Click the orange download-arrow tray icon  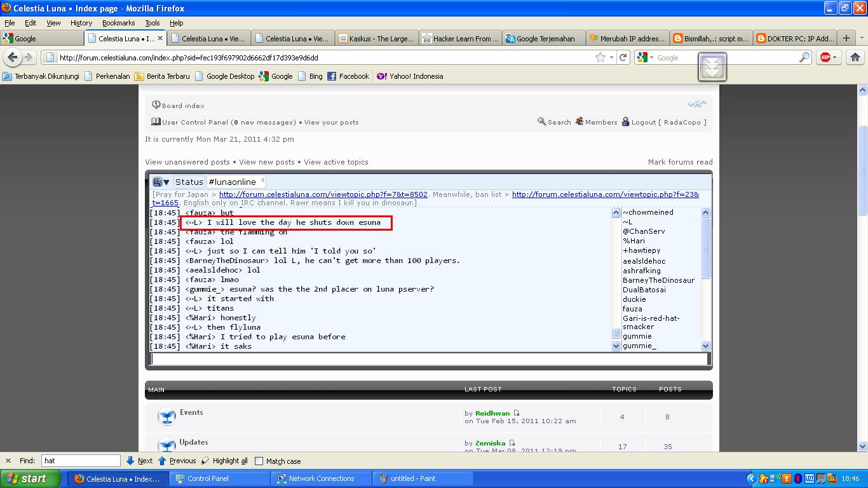coord(787,478)
